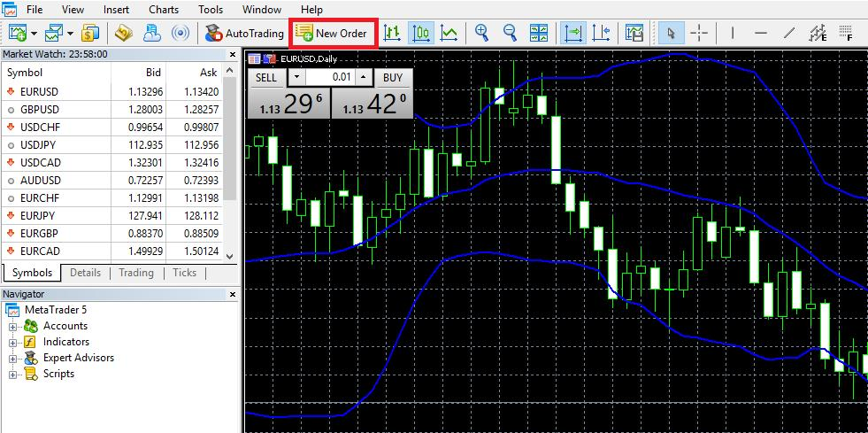The image size is (868, 433).
Task: Open MetaEditor with the gold book icon
Action: tap(124, 34)
